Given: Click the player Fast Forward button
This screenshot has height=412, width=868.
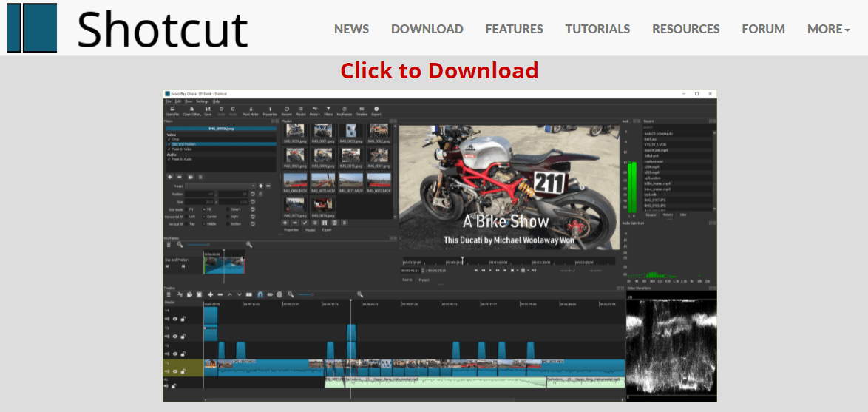Looking at the screenshot, I should (x=498, y=270).
